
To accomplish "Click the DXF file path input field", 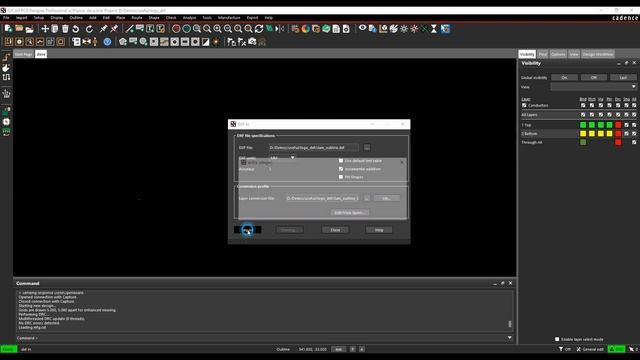I will click(x=313, y=148).
